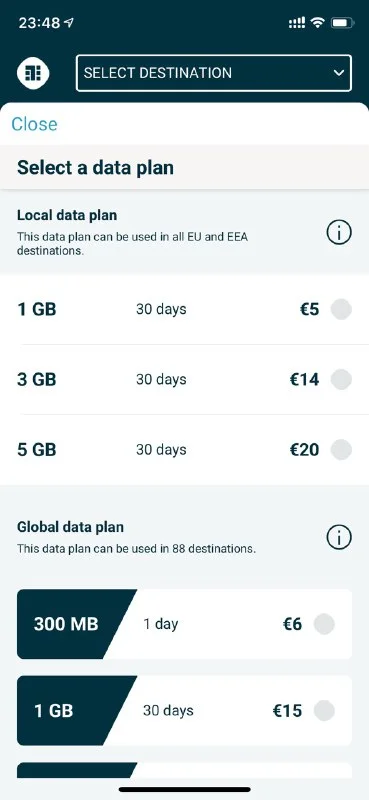369x800 pixels.
Task: Tap the 1 GB global plan dark label
Action: pyautogui.click(x=54, y=710)
